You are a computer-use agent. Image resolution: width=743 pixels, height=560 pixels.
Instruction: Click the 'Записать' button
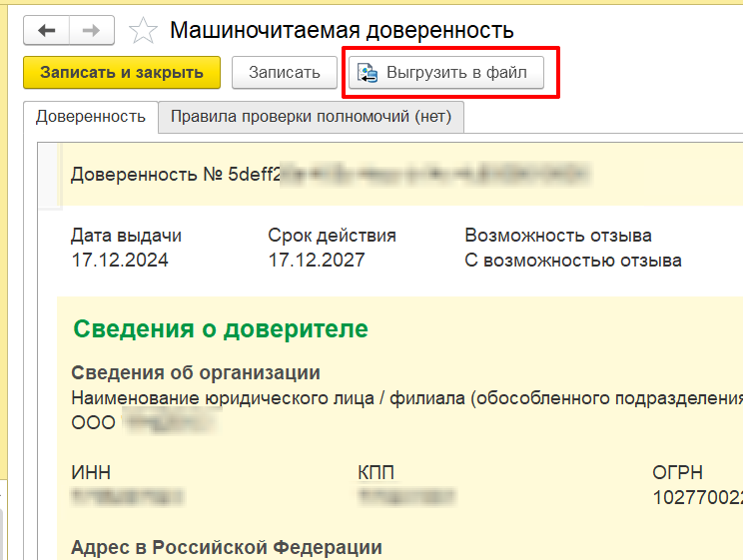(x=285, y=73)
